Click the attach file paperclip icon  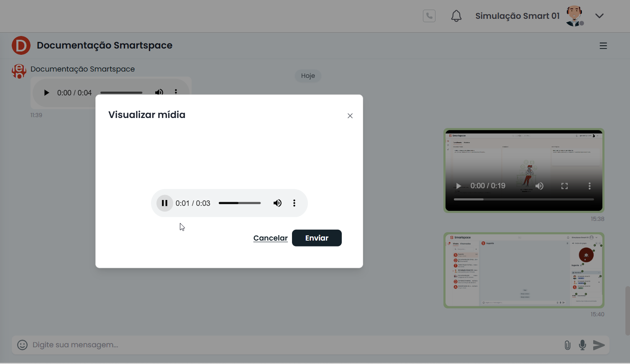tap(567, 345)
